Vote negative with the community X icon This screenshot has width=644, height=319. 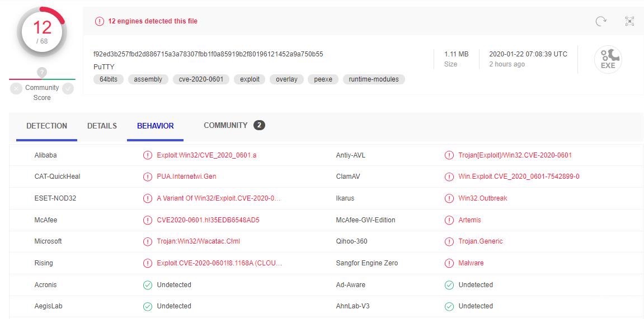(16, 88)
